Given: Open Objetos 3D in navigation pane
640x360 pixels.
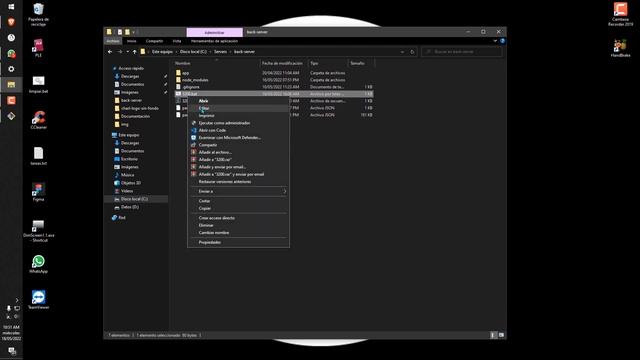Looking at the screenshot, I should (131, 183).
